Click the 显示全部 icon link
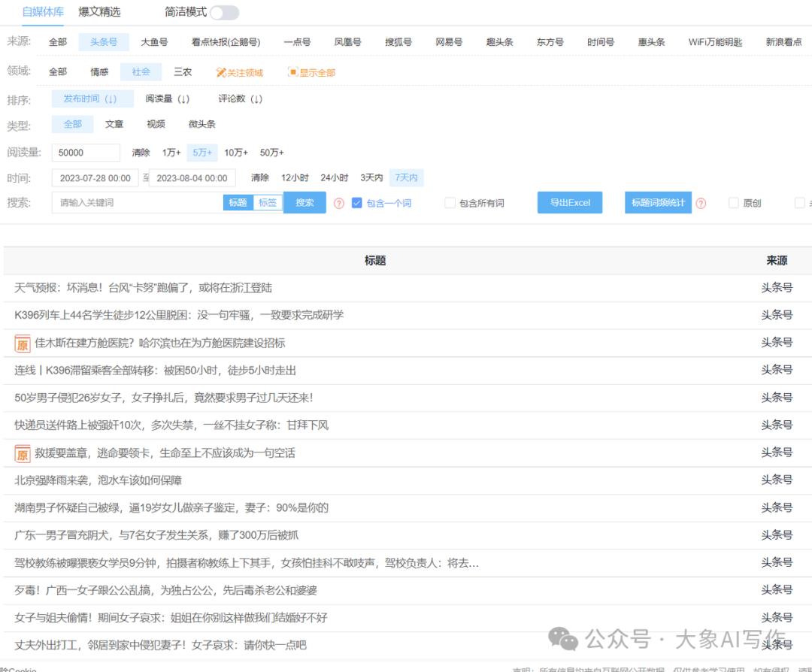The height and width of the screenshot is (672, 812). [x=312, y=72]
